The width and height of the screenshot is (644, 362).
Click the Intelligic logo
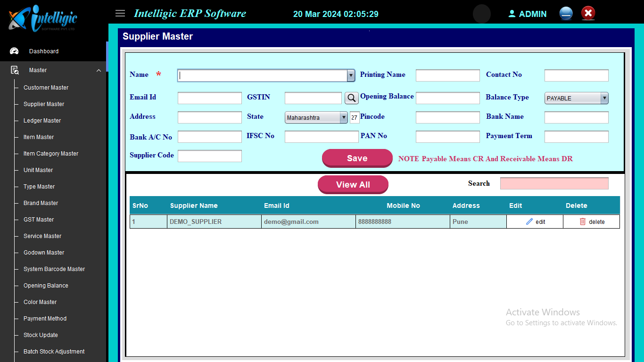42,19
